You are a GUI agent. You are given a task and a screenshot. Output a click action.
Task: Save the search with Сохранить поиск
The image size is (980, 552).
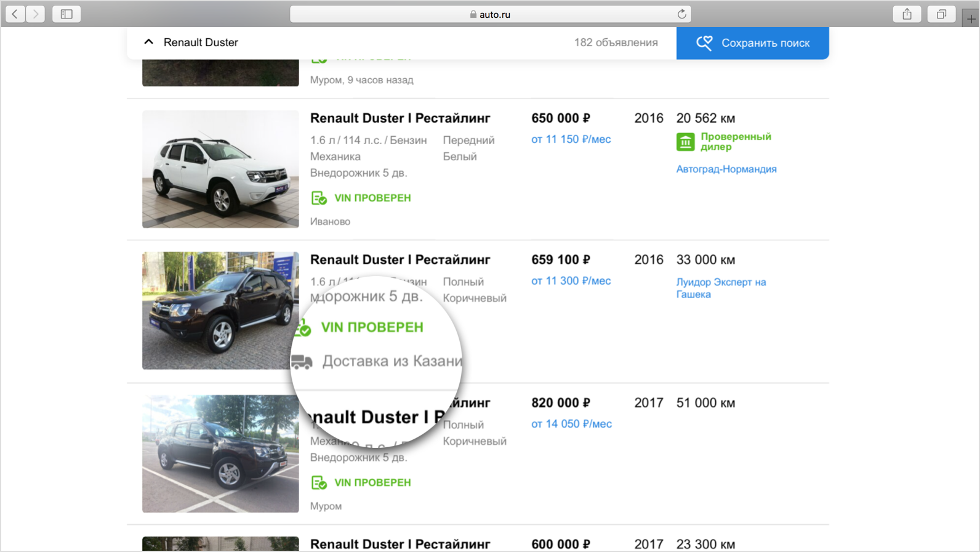[x=752, y=43]
